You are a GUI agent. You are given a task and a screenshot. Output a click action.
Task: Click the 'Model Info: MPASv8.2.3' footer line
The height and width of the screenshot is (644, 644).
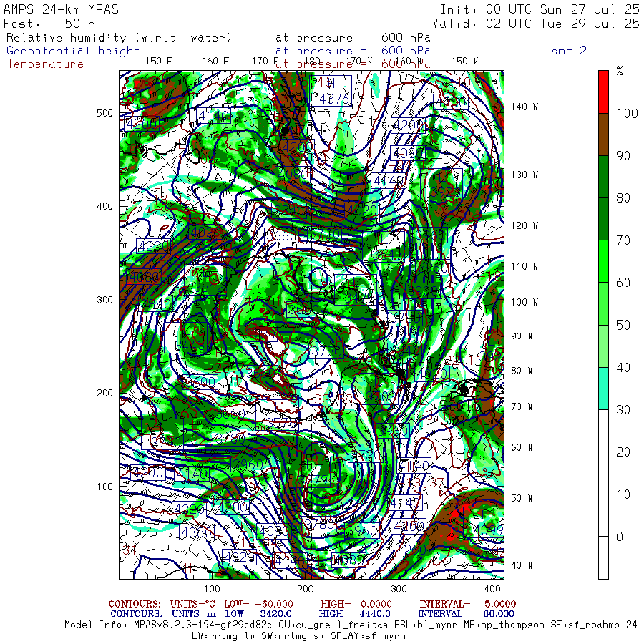click(x=351, y=625)
